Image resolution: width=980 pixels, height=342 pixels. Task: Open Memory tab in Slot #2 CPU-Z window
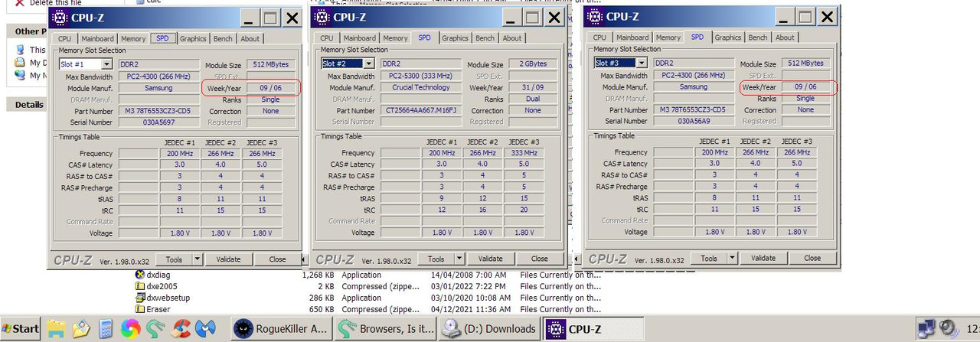tap(395, 38)
